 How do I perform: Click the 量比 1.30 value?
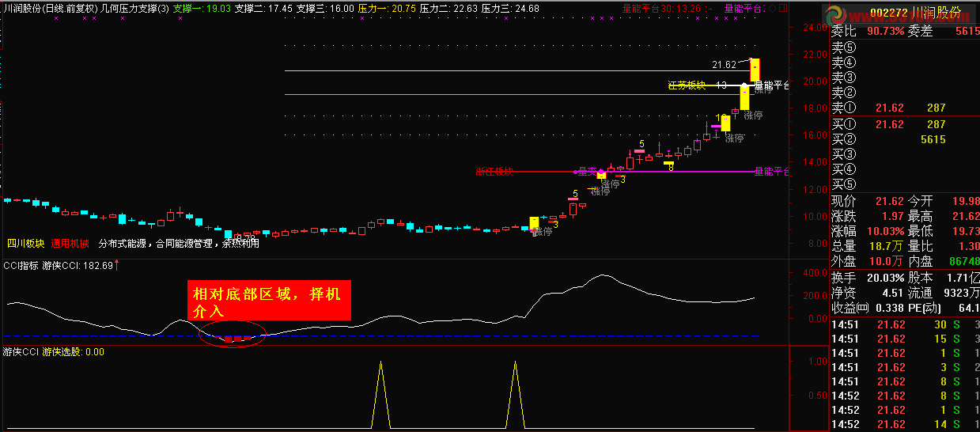click(x=968, y=246)
